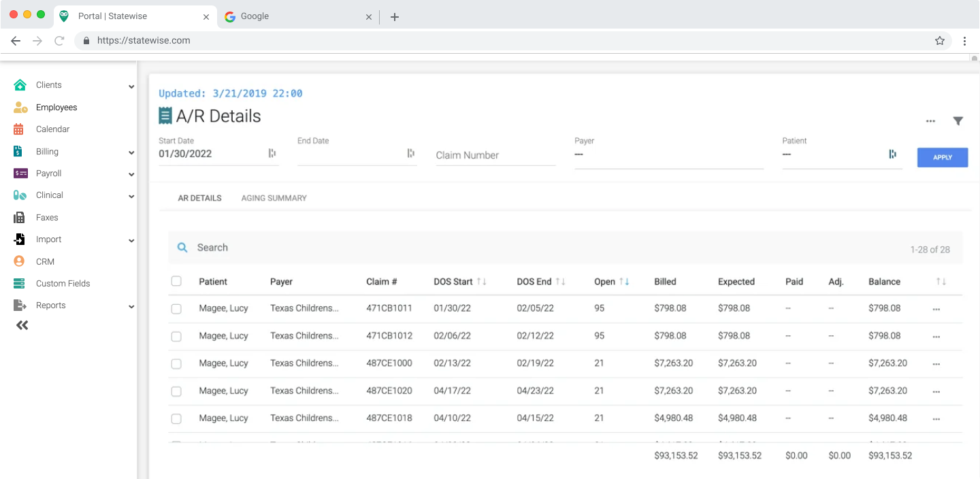Expand the Payroll menu chevron
980x479 pixels.
tap(131, 175)
